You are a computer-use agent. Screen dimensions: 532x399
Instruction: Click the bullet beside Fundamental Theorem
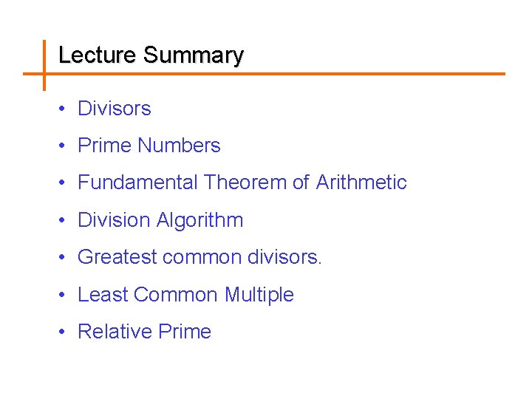pos(62,183)
